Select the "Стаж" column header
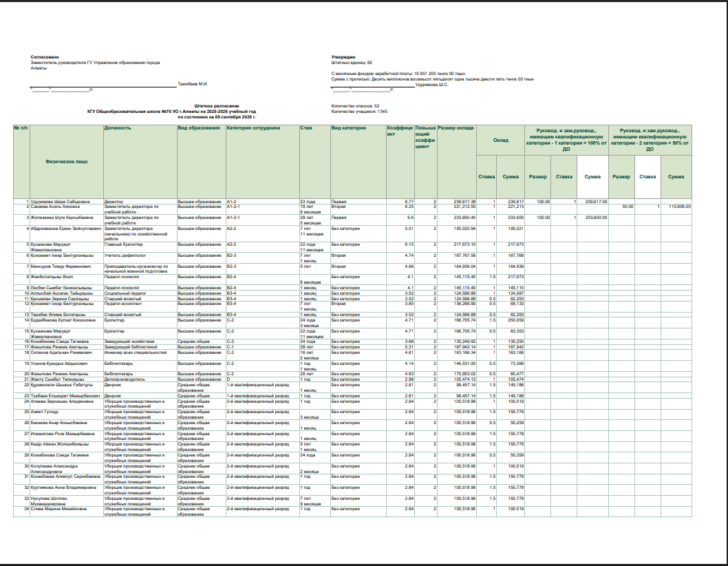This screenshot has height=566, width=728. click(307, 128)
